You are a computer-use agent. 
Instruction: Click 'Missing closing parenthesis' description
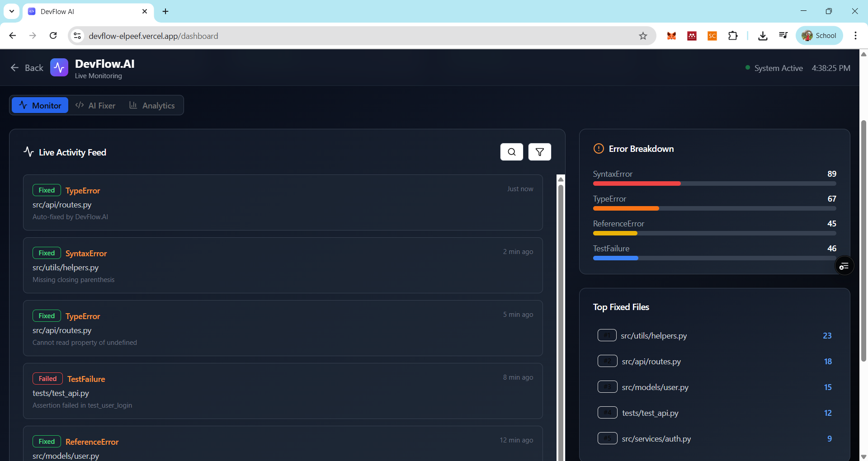(x=74, y=280)
